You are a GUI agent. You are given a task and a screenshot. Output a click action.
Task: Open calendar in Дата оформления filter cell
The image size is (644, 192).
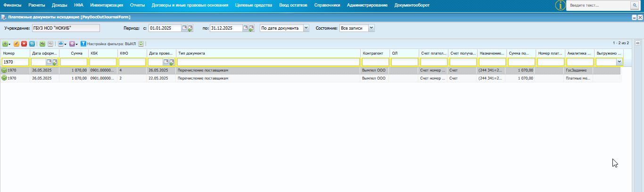[49, 62]
